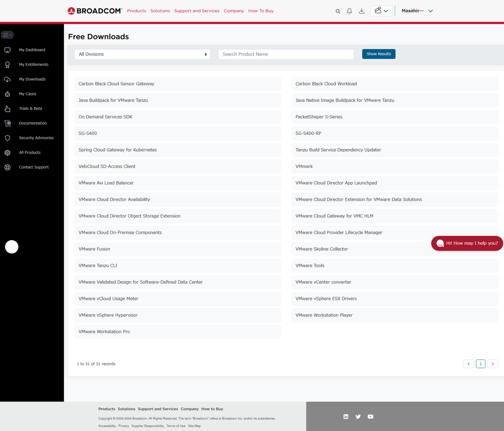Focus the Search Product Name field

click(x=286, y=54)
